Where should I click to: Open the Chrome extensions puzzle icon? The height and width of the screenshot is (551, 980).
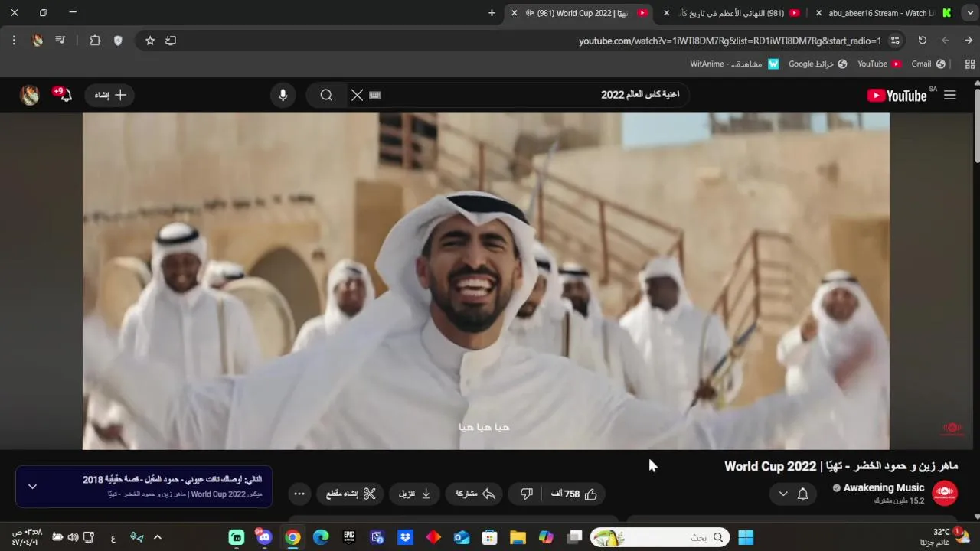95,41
